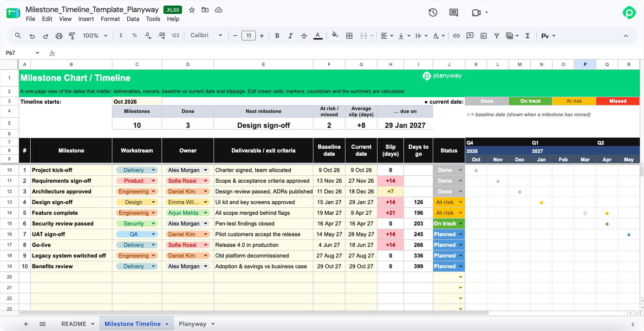
Task: Open the name box dropdown arrow
Action: coord(38,53)
